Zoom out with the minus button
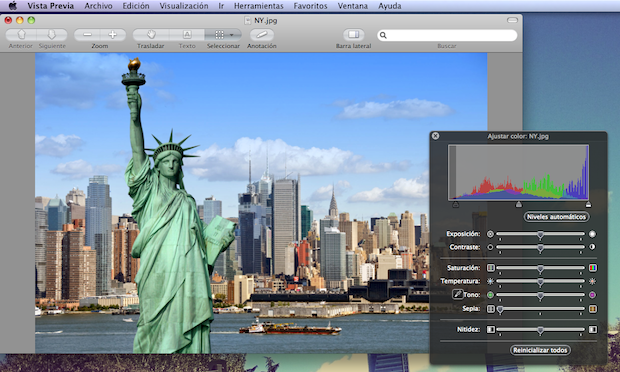The width and height of the screenshot is (620, 372). [87, 35]
